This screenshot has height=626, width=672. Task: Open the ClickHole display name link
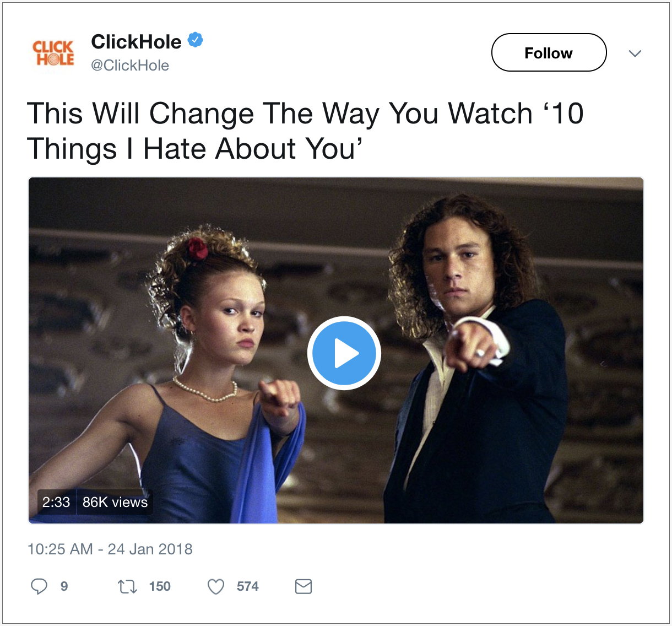[x=136, y=41]
